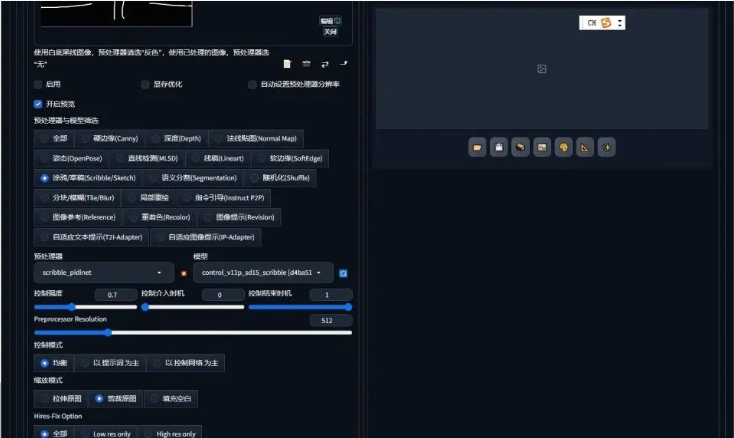Click the CK label on input bar
This screenshot has height=438, width=734.
pyautogui.click(x=592, y=22)
